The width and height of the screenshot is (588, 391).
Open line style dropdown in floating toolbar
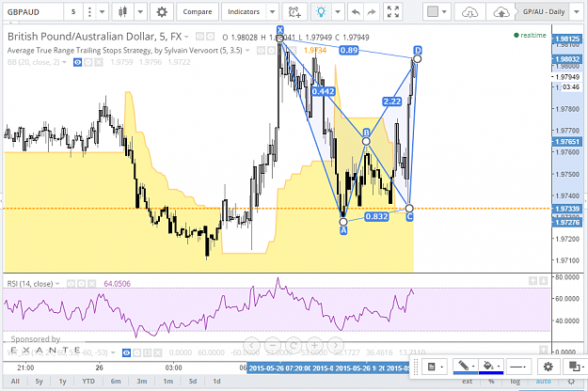click(x=518, y=367)
